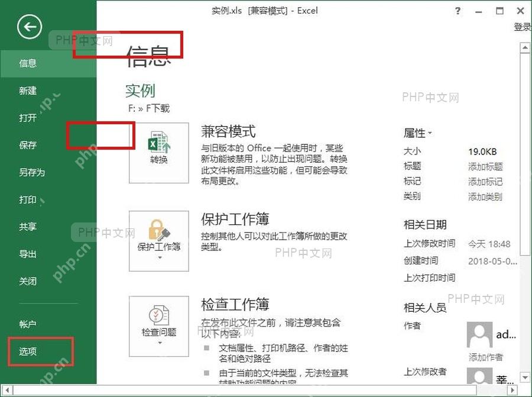Screen dimensions: 532x397
Task: Click the horizontal scrollbar right arrow
Action: click(512, 390)
